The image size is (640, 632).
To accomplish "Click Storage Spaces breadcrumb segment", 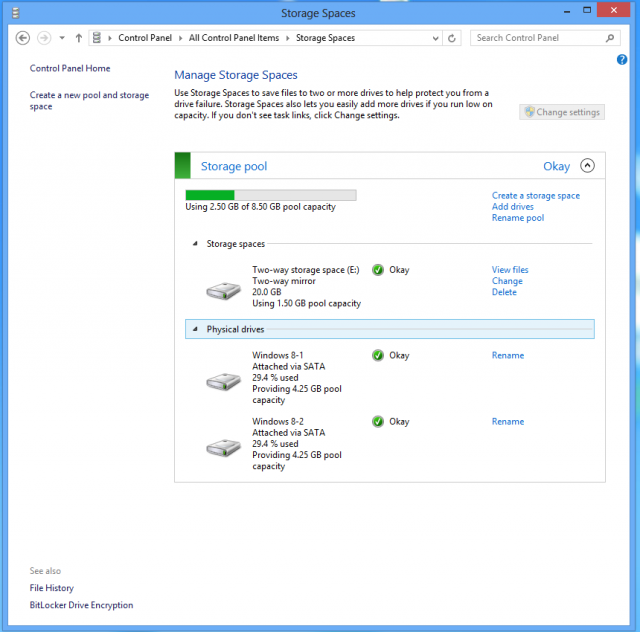I will (325, 38).
